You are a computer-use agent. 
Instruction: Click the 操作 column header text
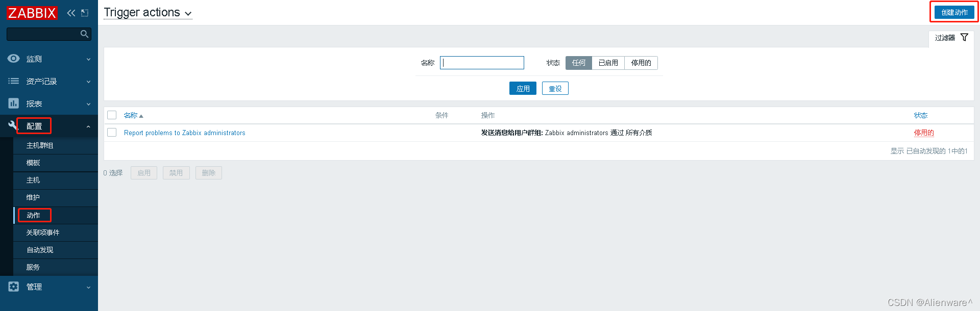click(488, 115)
